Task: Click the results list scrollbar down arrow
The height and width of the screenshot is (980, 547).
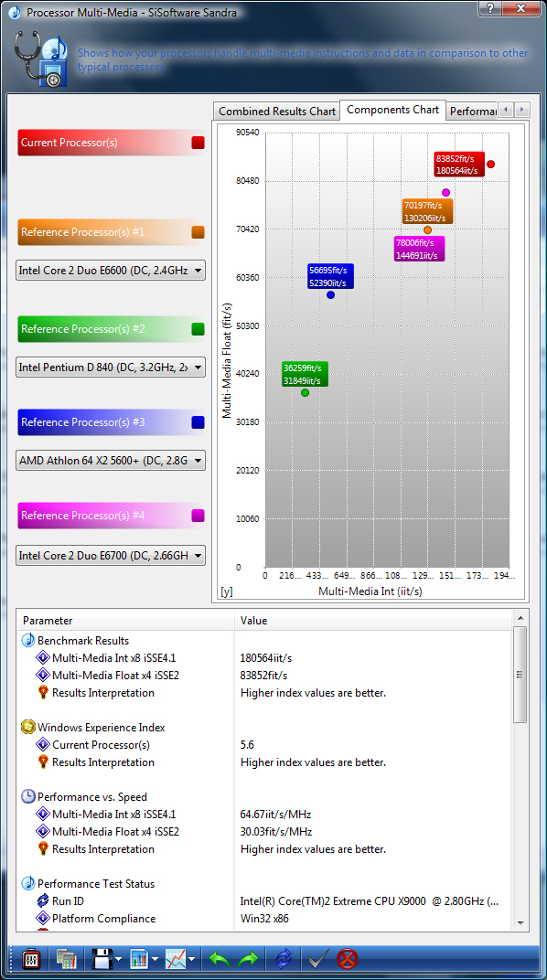Action: point(520,922)
